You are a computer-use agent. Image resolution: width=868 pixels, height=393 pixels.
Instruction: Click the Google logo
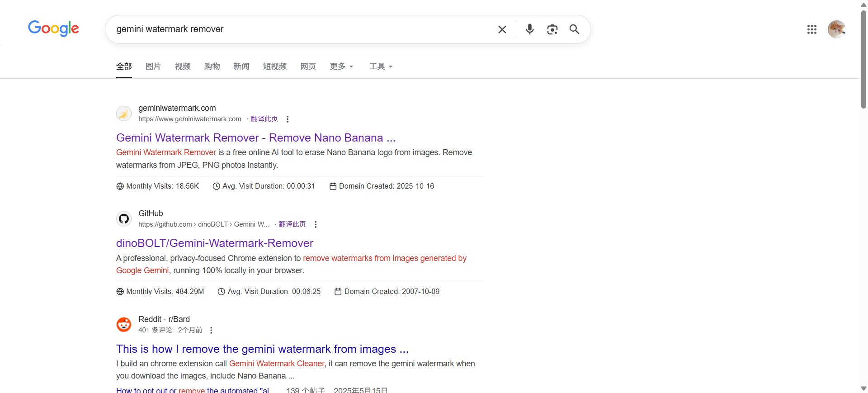(53, 28)
